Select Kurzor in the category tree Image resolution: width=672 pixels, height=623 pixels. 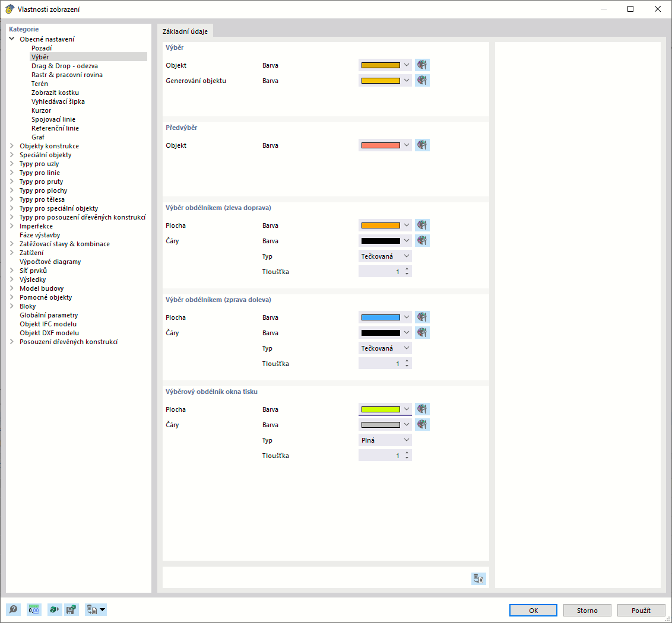point(41,110)
